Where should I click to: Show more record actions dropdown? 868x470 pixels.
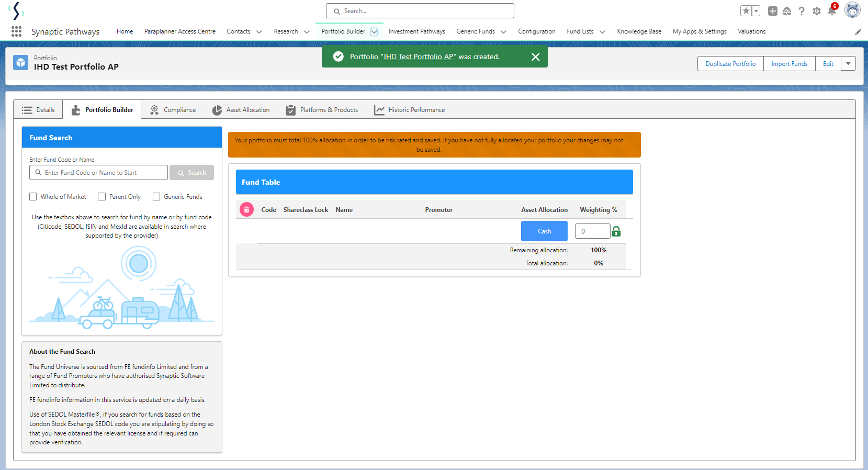click(848, 64)
